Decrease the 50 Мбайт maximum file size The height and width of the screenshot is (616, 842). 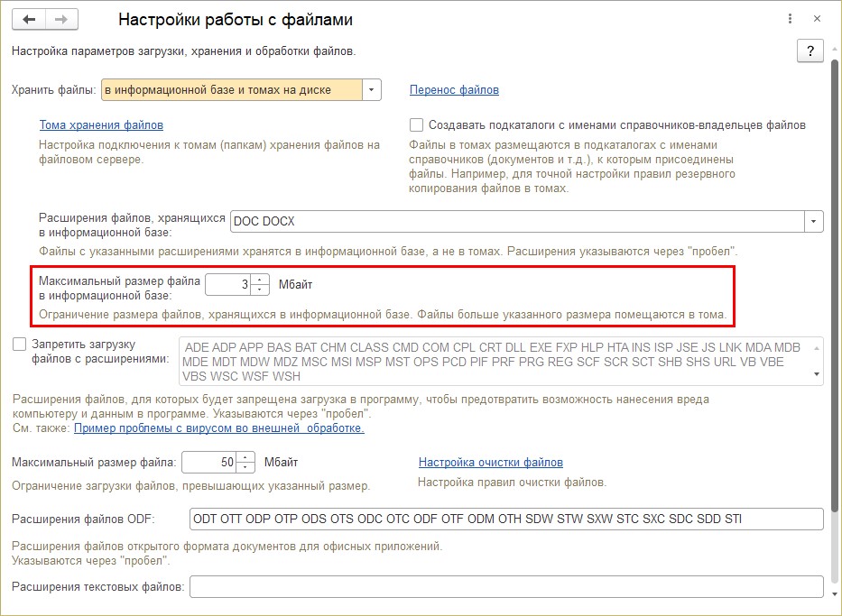tap(247, 468)
